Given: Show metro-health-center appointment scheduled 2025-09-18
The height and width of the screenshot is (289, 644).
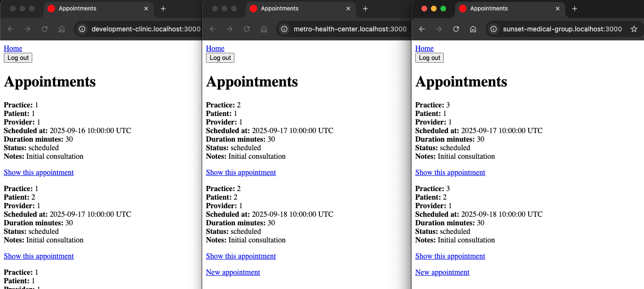Looking at the screenshot, I should 241,256.
